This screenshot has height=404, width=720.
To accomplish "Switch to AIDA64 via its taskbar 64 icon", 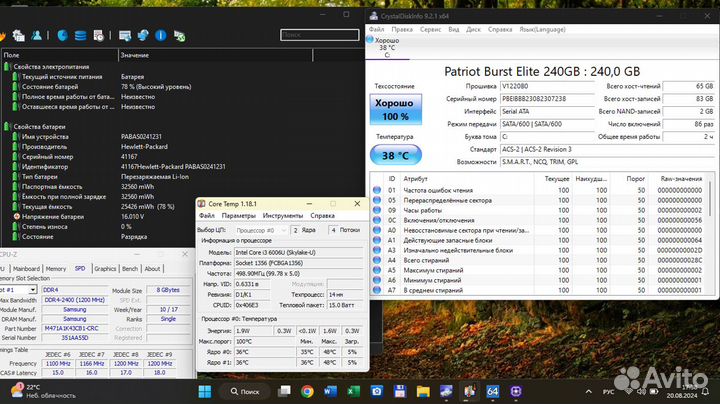I will coord(492,391).
